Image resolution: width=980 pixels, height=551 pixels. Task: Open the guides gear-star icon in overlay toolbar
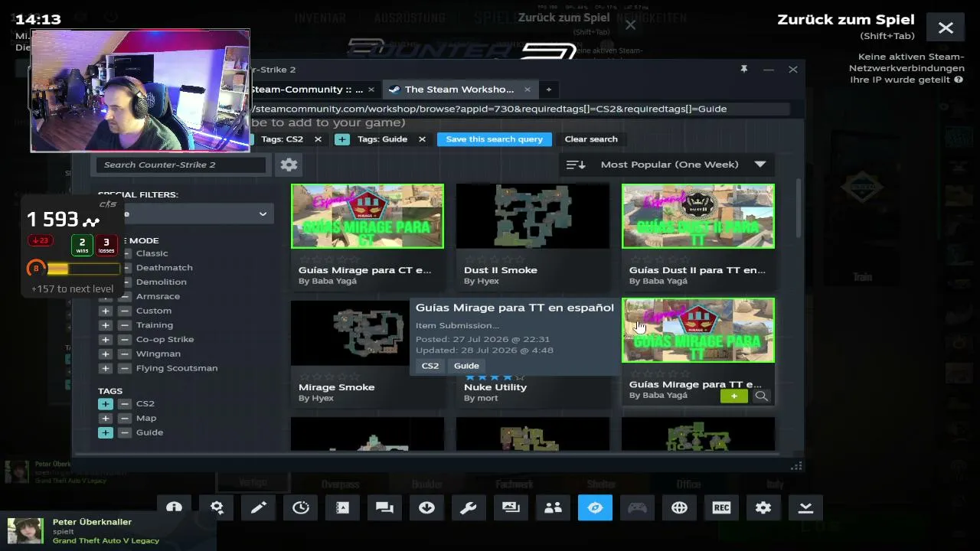217,508
